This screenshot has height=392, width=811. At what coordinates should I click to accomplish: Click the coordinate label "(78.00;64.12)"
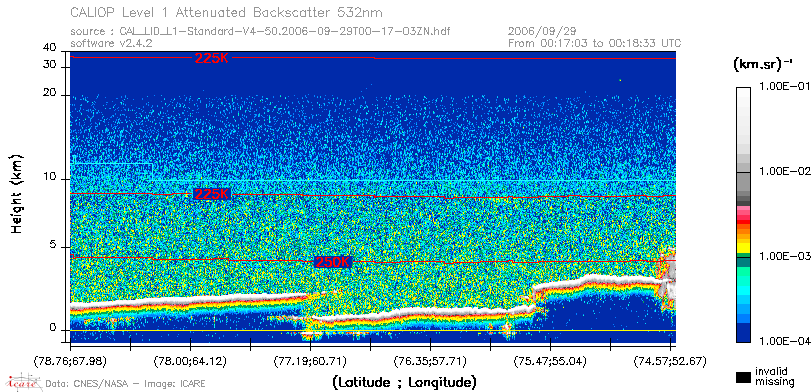190,361
